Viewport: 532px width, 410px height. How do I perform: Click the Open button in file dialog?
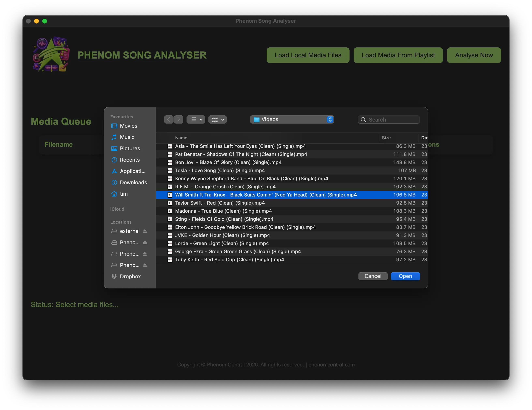405,276
